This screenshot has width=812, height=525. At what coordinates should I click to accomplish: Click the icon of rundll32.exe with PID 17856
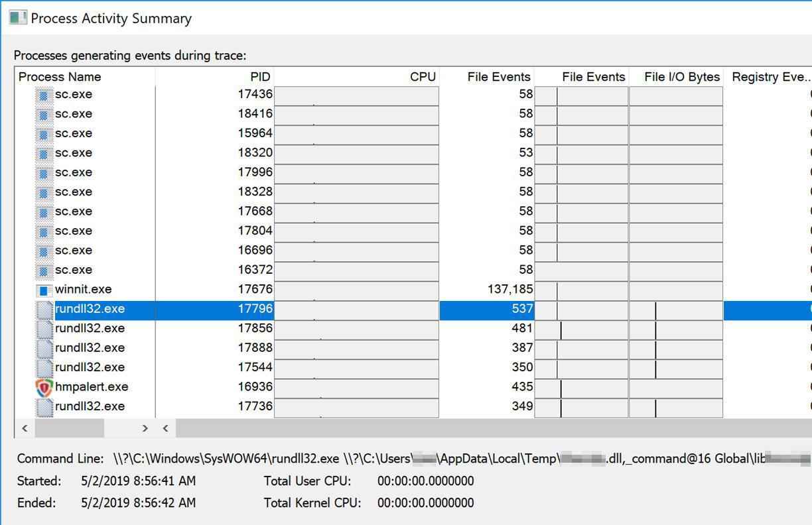[44, 329]
